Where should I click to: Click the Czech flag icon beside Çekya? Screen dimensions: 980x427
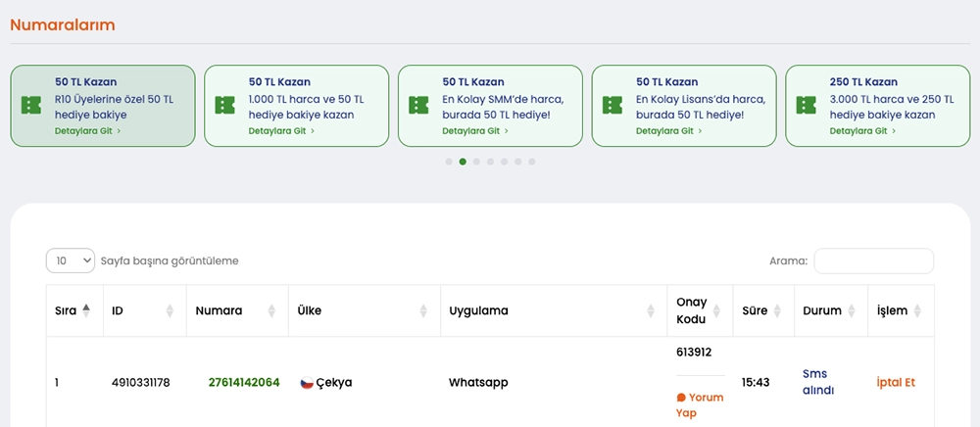click(x=306, y=383)
